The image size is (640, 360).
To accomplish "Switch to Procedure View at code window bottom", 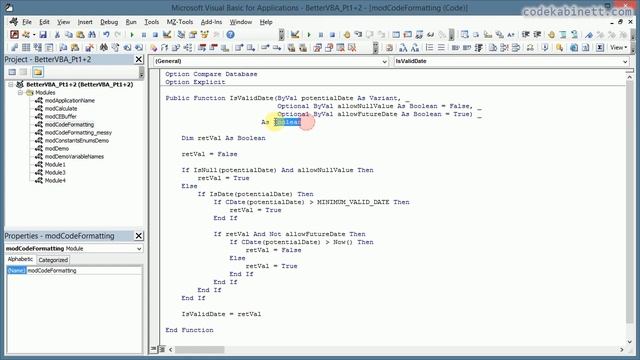I will (x=153, y=349).
